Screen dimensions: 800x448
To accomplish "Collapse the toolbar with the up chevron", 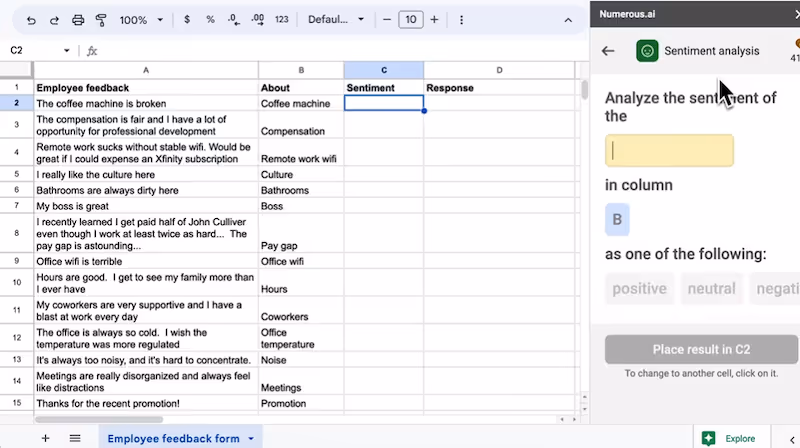I will pos(568,20).
